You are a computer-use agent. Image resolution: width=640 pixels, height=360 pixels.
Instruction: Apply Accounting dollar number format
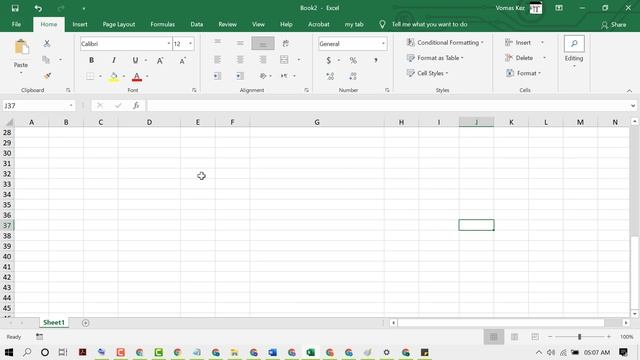[x=329, y=60]
